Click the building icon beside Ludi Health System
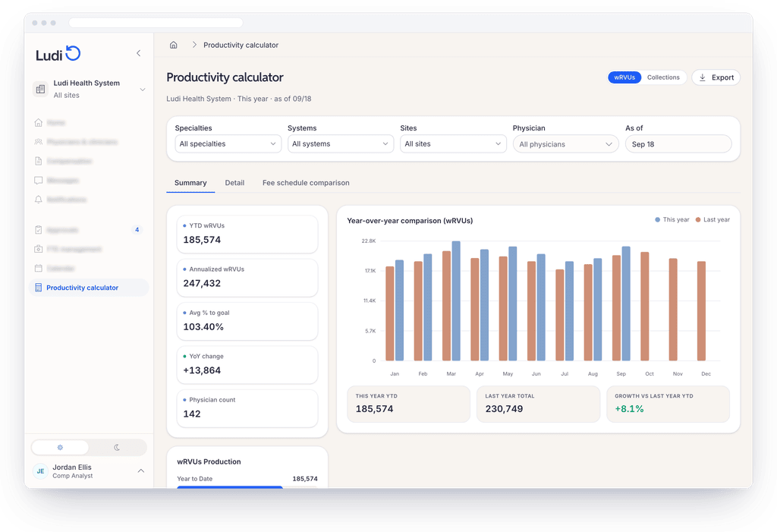Image resolution: width=777 pixels, height=532 pixels. (x=41, y=90)
